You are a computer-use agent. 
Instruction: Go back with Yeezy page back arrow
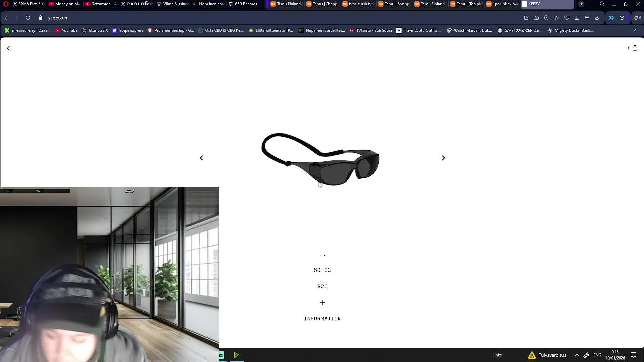coord(8,48)
